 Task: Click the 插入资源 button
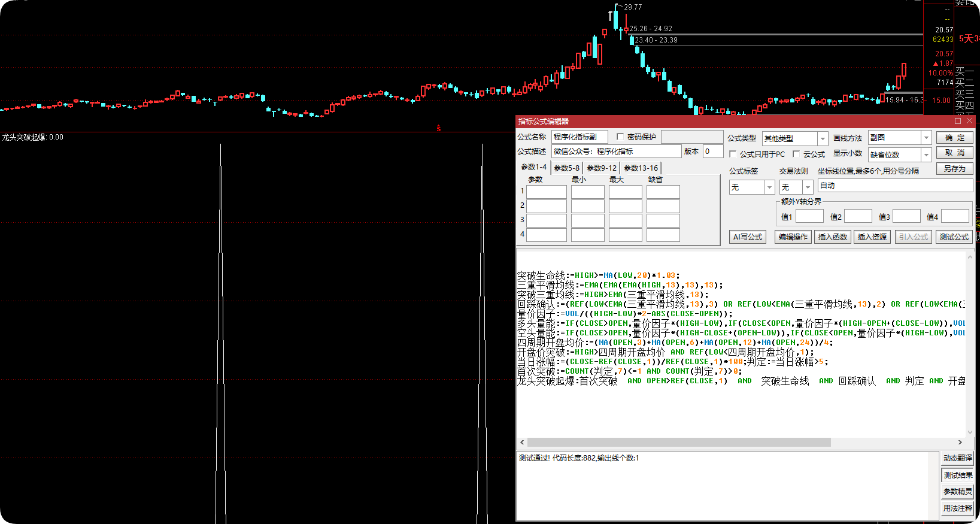pyautogui.click(x=872, y=237)
